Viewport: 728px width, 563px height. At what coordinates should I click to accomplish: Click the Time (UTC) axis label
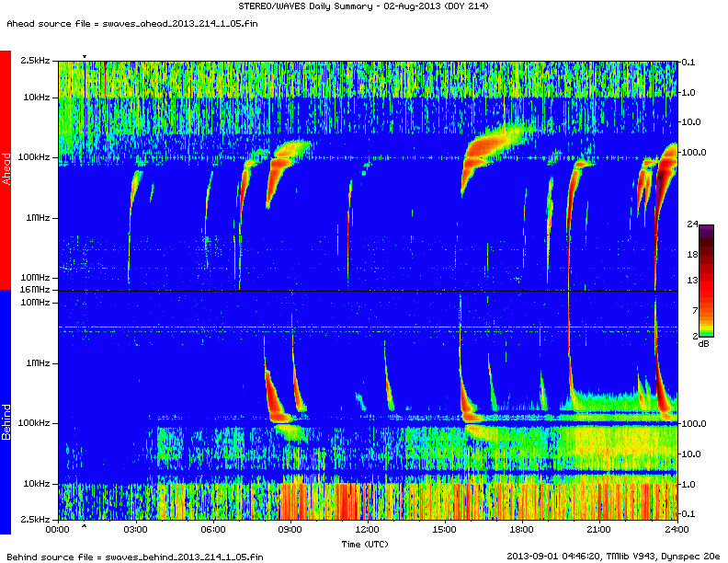(367, 544)
